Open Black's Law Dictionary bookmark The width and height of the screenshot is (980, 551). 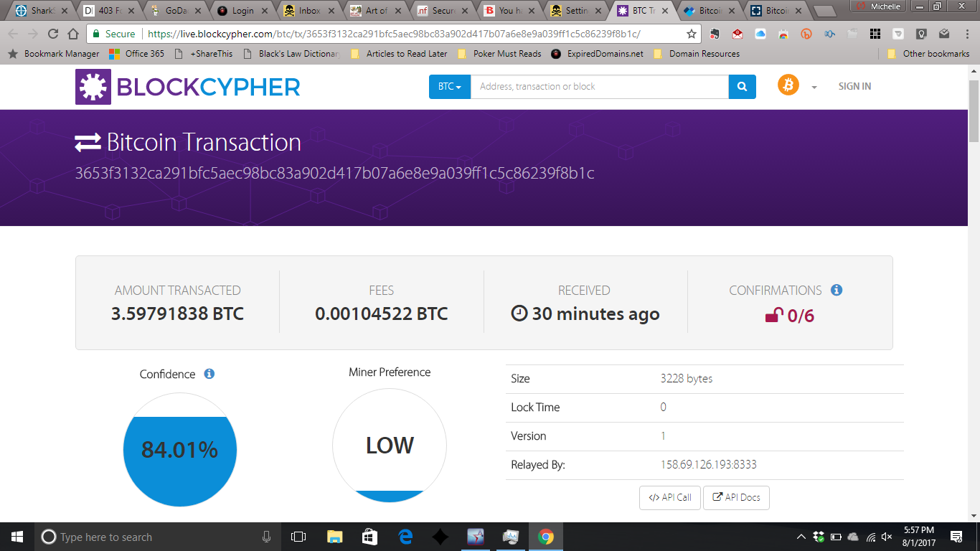click(x=291, y=54)
